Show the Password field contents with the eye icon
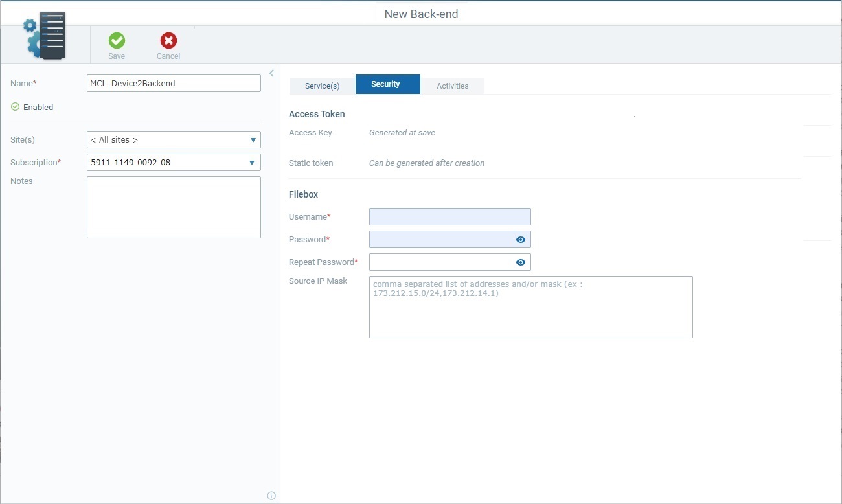842x504 pixels. (x=520, y=239)
